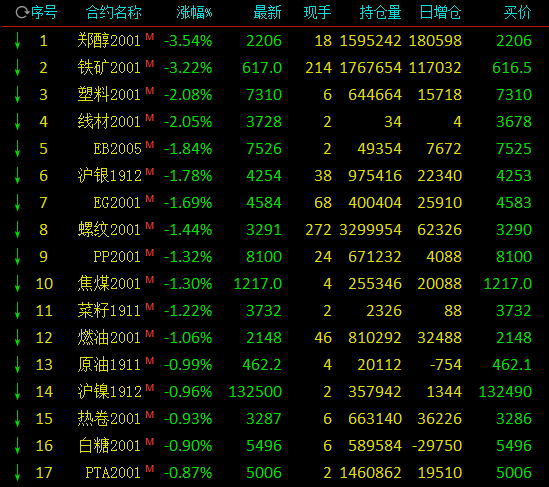Click latest price 132500 of 沪镍1912

[255, 392]
